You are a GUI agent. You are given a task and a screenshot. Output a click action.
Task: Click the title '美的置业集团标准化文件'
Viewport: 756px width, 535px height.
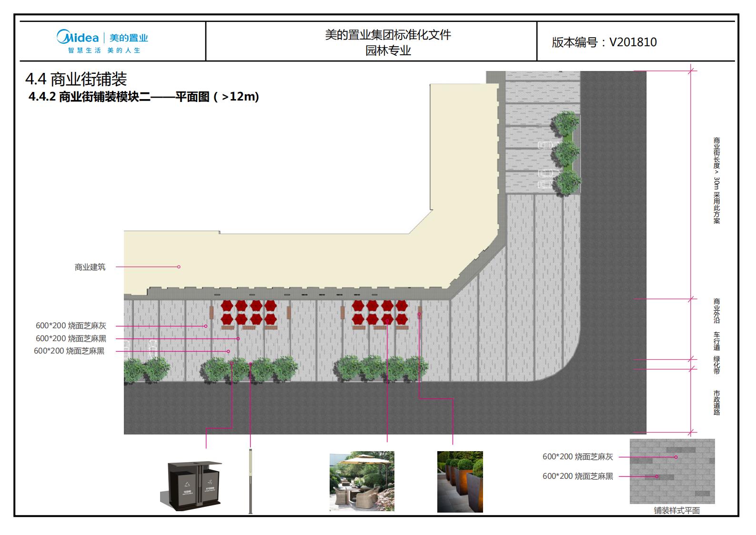tap(388, 35)
